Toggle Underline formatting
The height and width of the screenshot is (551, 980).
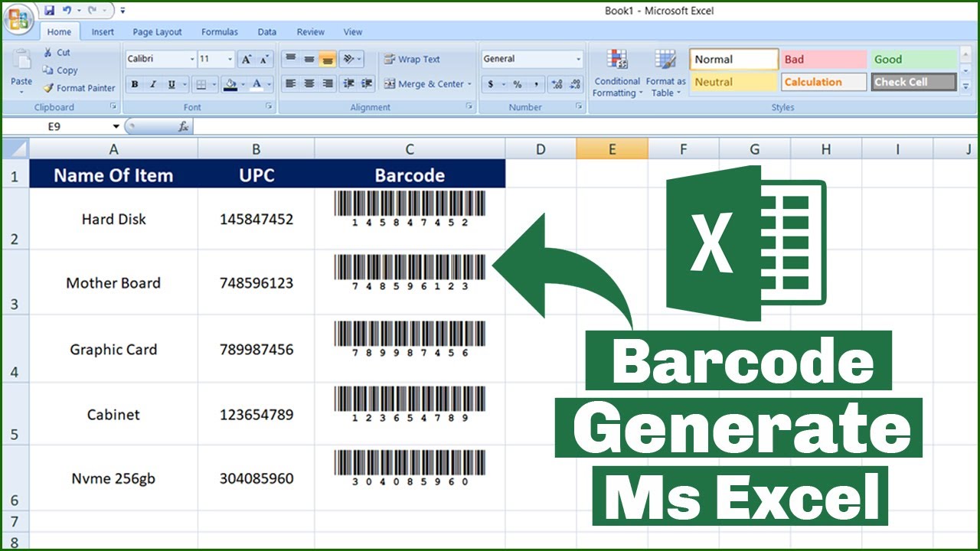tap(171, 84)
